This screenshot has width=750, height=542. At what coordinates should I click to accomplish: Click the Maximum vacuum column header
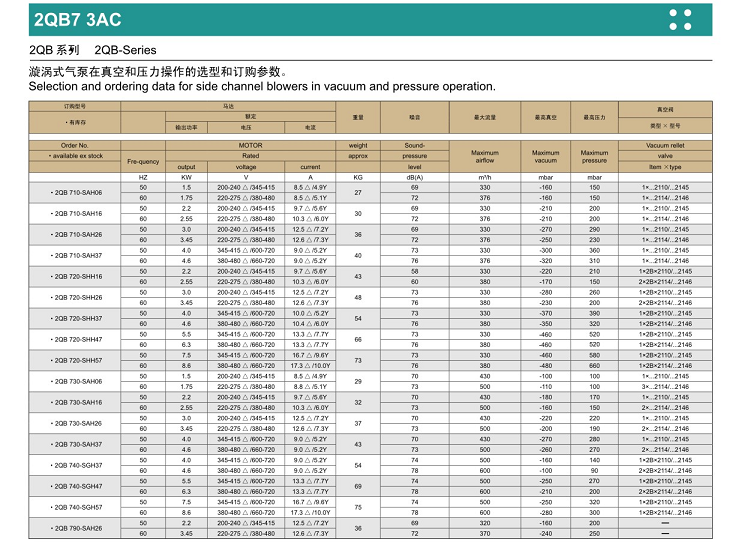click(x=546, y=156)
